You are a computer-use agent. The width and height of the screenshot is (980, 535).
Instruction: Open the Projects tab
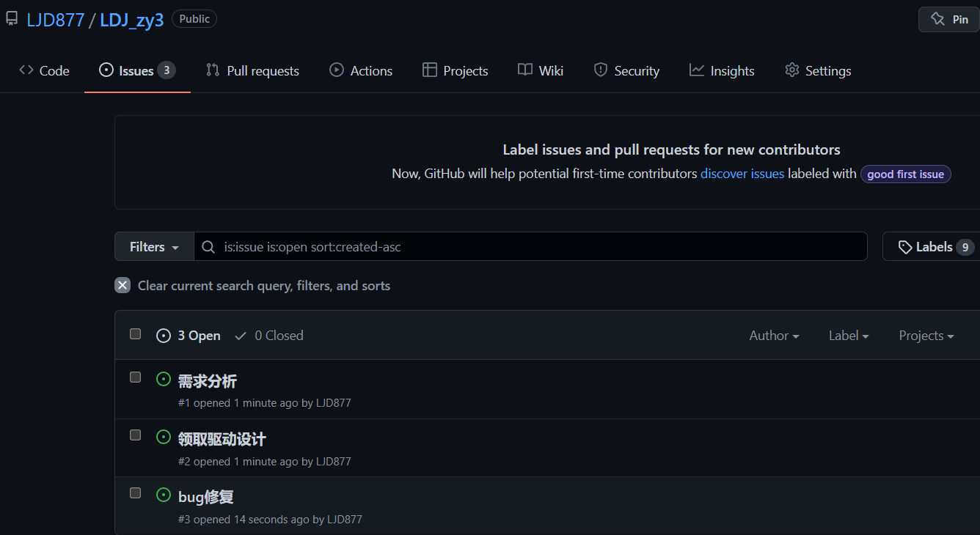pos(456,71)
